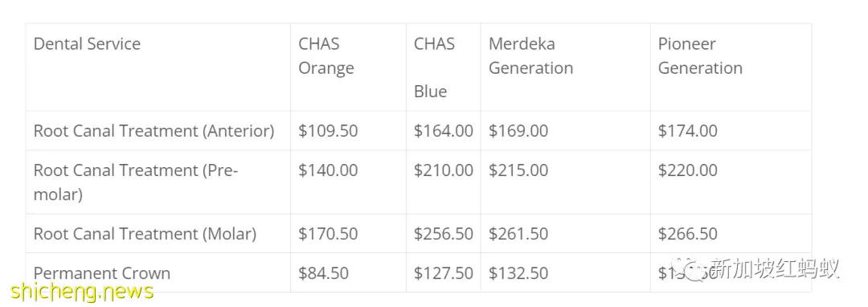Image resolution: width=868 pixels, height=307 pixels.
Task: Click the 新加坡红蚂蚁 watermark text
Action: click(x=775, y=268)
